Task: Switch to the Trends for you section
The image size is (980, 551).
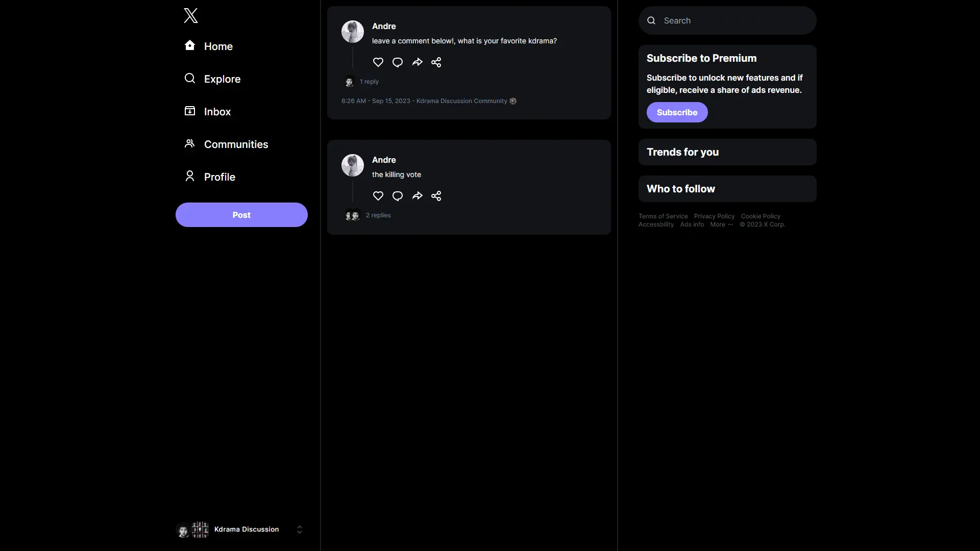Action: [682, 152]
